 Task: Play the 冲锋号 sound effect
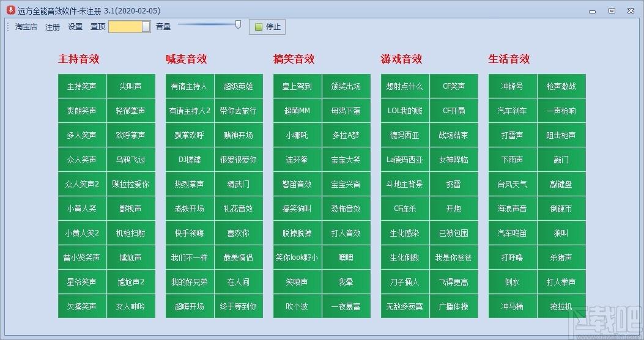(513, 86)
